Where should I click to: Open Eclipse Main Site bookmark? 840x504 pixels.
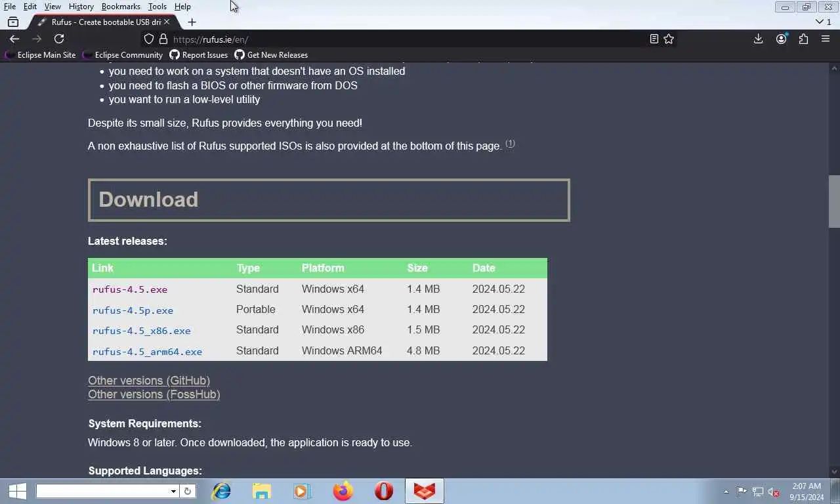pyautogui.click(x=40, y=55)
